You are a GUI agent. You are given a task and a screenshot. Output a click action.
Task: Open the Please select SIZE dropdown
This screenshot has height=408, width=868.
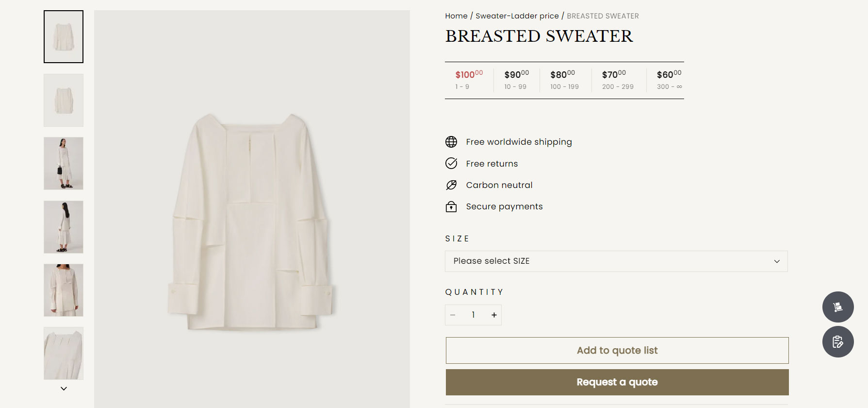coord(616,261)
